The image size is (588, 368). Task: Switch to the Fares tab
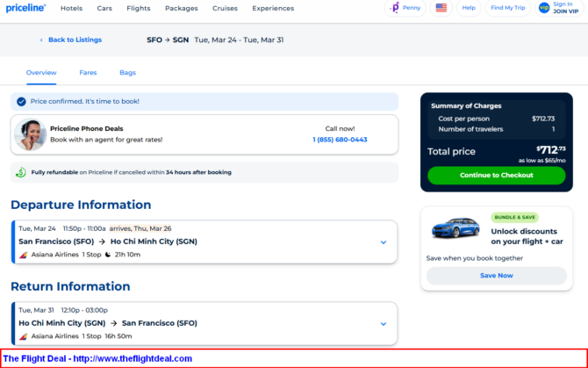[x=89, y=72]
